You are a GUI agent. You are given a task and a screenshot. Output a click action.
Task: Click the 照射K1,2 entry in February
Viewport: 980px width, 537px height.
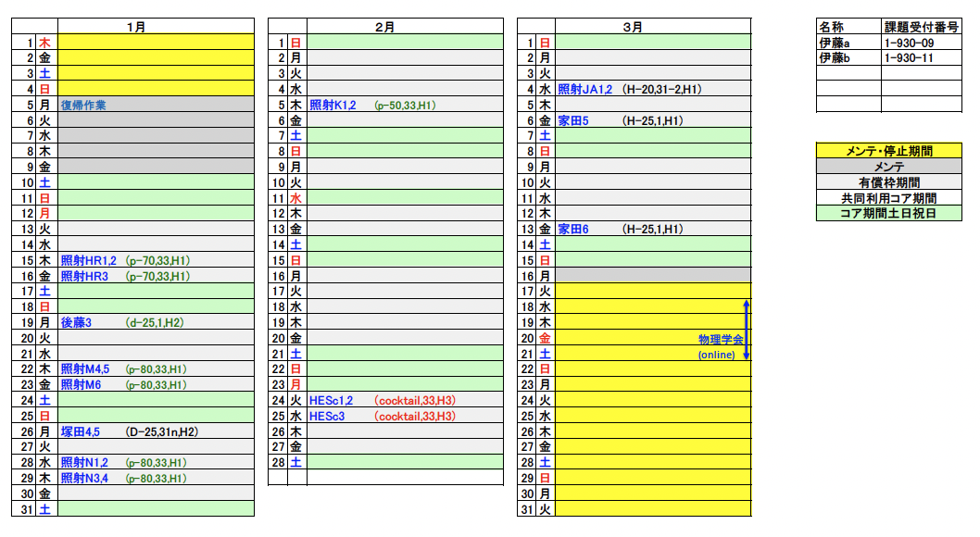(333, 105)
